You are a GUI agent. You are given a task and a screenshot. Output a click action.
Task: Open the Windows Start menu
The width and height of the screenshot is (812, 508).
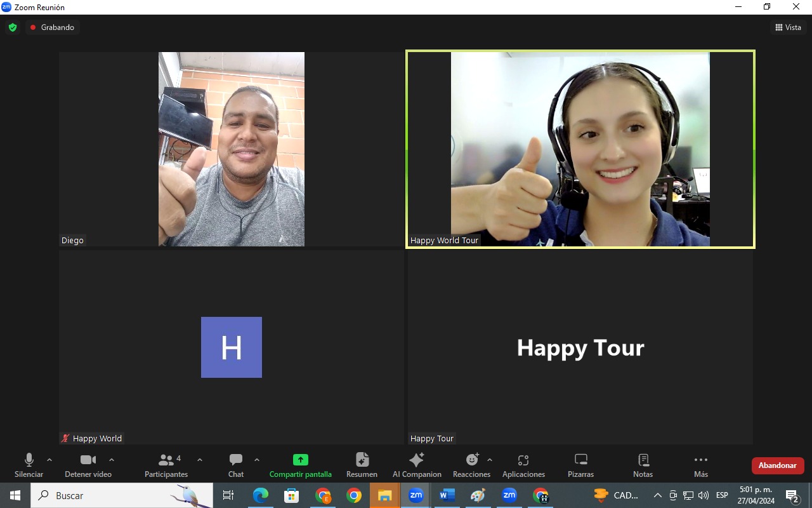[15, 495]
